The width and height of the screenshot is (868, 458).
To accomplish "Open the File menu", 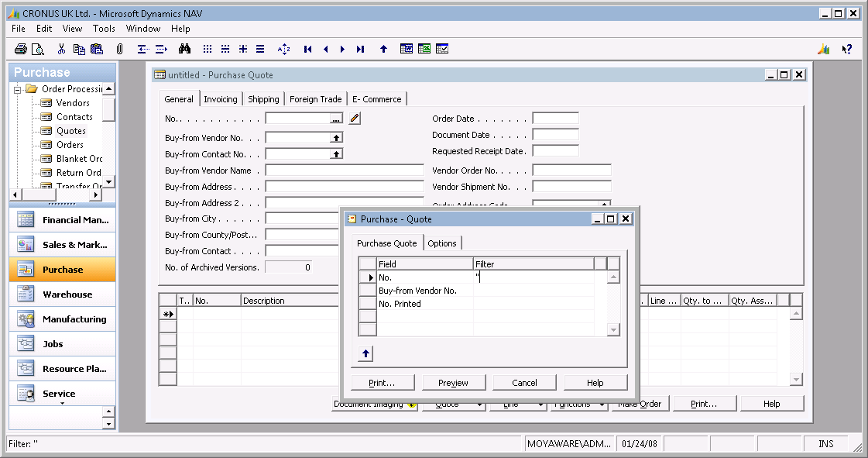I will tap(19, 29).
